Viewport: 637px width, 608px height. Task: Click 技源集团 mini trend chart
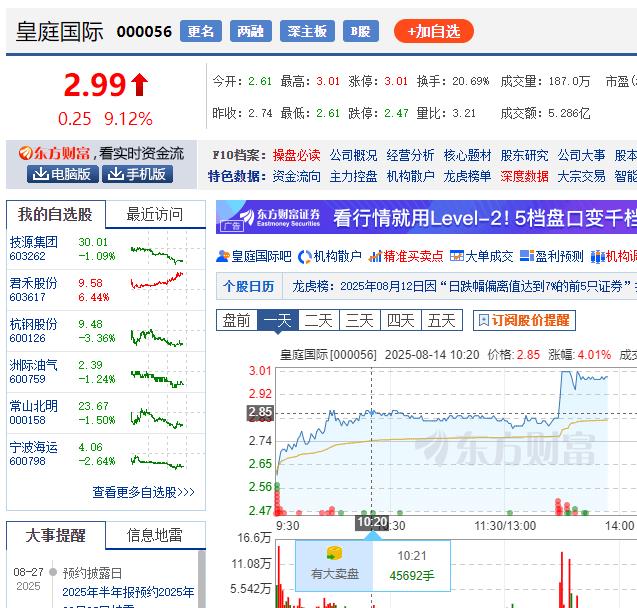[157, 255]
